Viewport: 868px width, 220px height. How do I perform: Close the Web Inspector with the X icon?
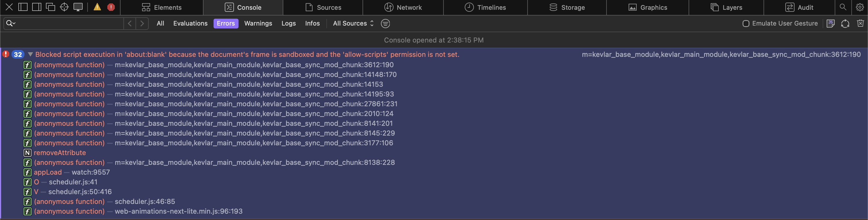pyautogui.click(x=9, y=7)
